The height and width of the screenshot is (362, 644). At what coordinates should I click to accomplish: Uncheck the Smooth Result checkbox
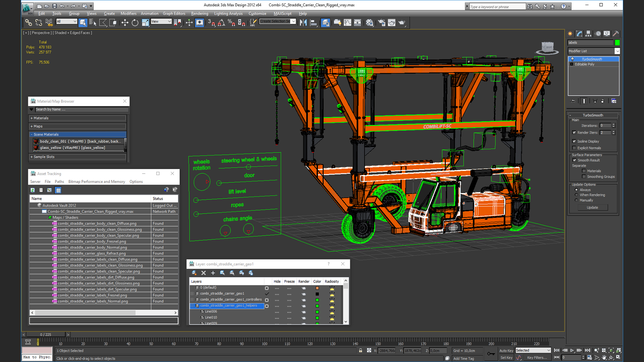tap(574, 160)
